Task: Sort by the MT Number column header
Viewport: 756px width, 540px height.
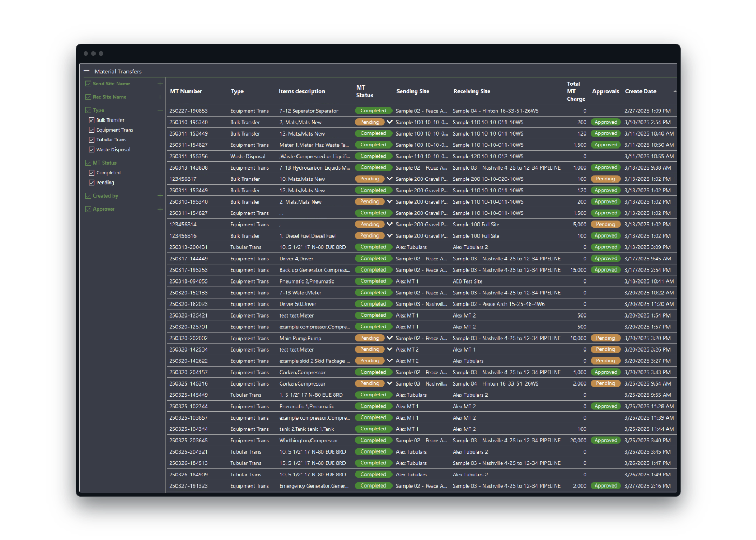Action: pos(186,92)
